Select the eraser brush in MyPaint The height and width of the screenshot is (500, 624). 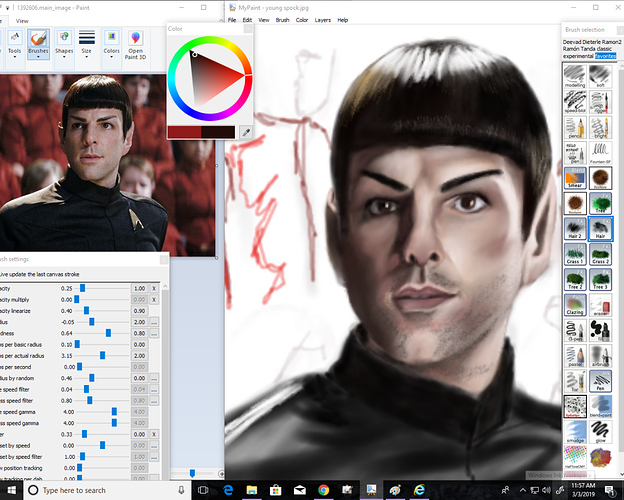[600, 305]
